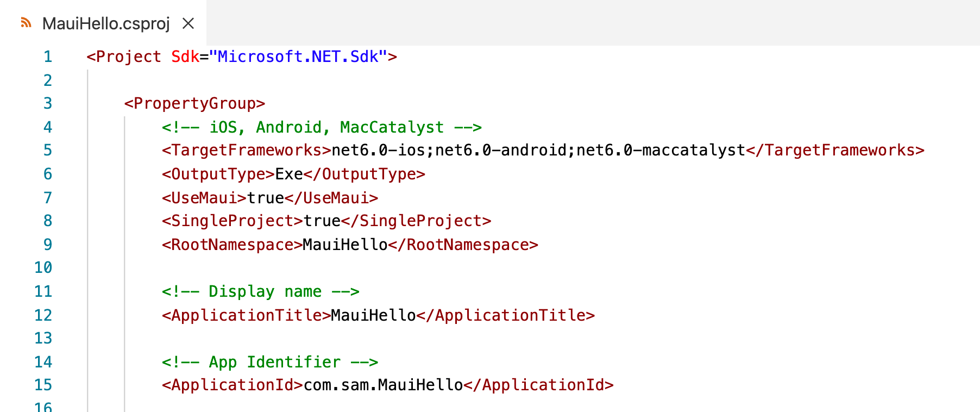
Task: Click the opening RootNamespace tag
Action: (x=232, y=245)
